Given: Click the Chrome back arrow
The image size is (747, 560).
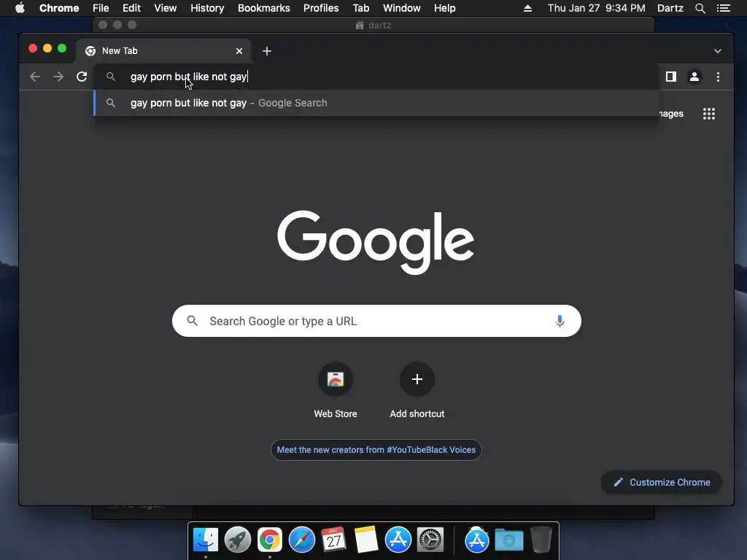Looking at the screenshot, I should click(35, 77).
